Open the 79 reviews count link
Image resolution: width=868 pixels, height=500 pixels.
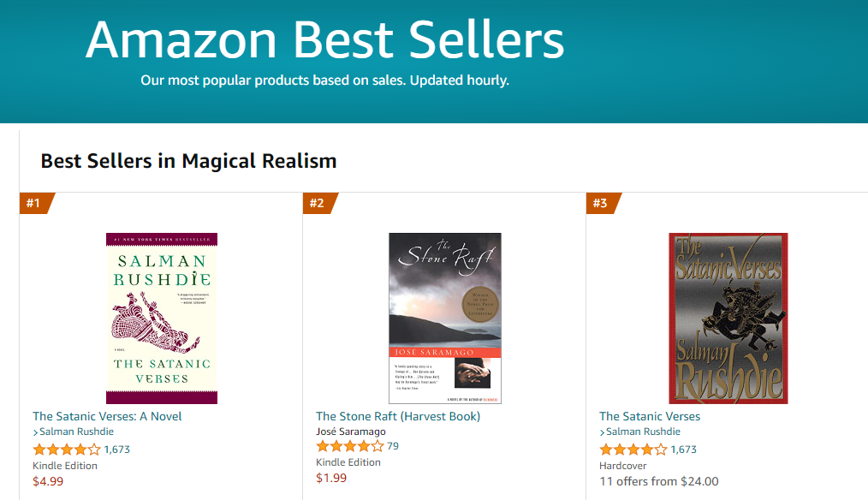[x=393, y=446]
